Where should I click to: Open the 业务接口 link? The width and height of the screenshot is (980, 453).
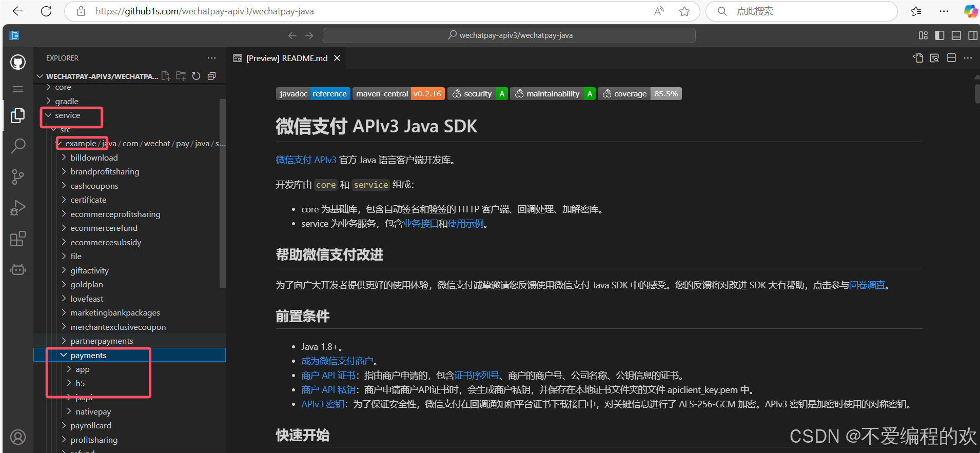[x=420, y=224]
